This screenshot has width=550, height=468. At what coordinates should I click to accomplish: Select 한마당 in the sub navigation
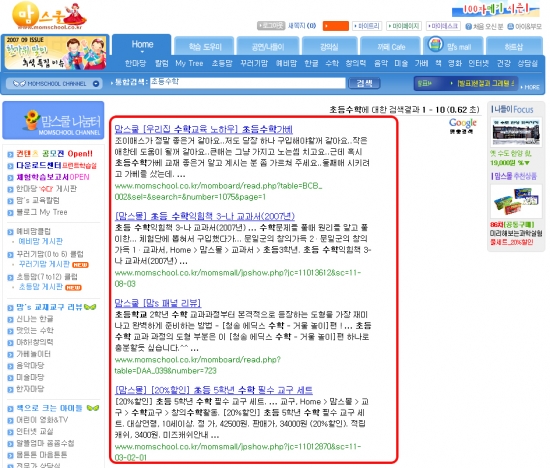click(x=135, y=63)
